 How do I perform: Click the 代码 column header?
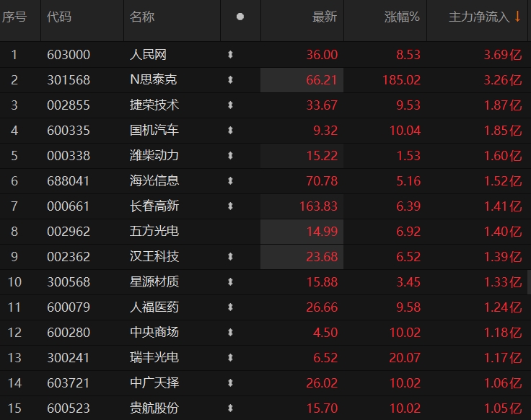[x=59, y=17]
